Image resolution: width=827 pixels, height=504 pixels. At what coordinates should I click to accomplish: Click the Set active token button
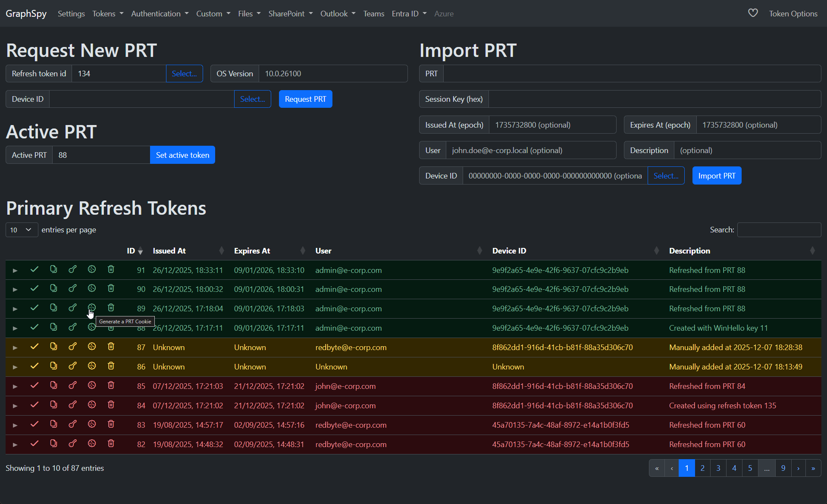coord(182,155)
